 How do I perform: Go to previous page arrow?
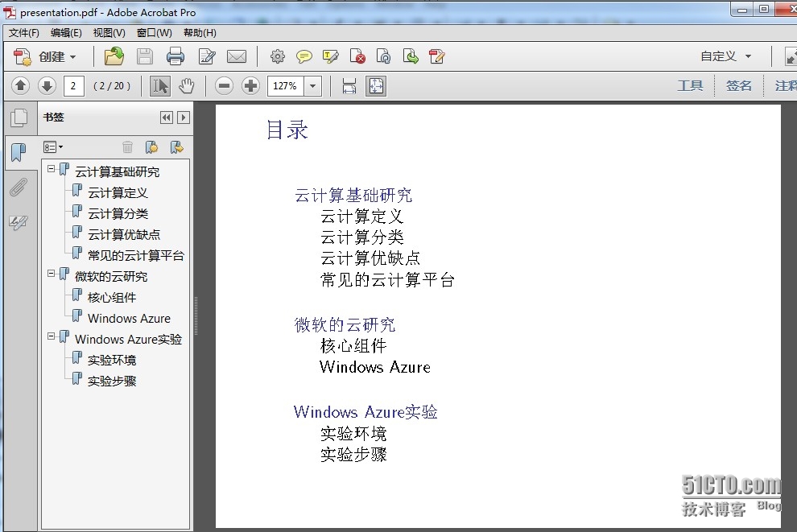(x=20, y=85)
